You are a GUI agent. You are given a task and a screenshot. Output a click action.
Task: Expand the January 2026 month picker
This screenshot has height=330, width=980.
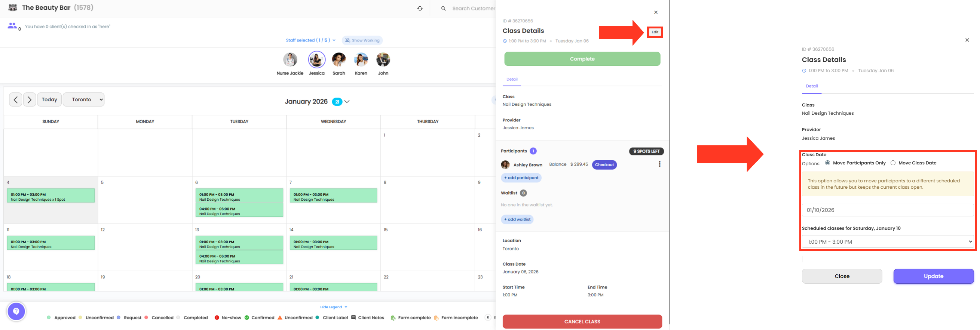(347, 102)
